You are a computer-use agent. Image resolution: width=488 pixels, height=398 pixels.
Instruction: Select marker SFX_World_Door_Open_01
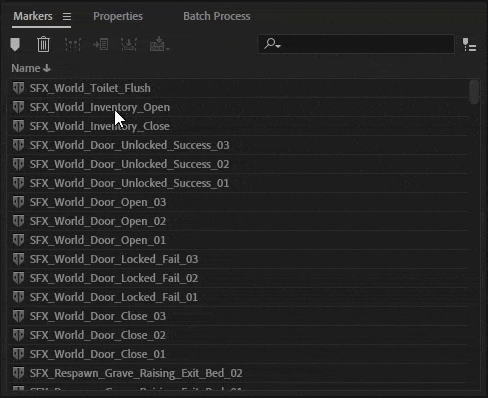(x=239, y=240)
